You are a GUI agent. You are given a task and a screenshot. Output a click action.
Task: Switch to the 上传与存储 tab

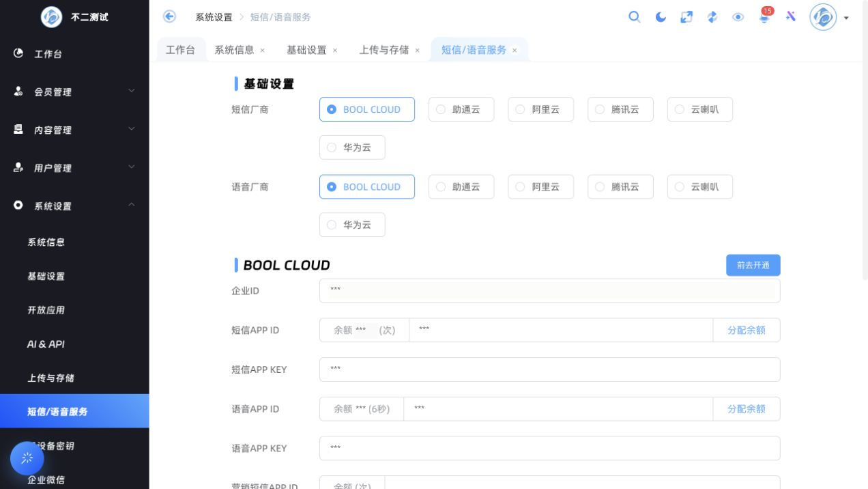tap(384, 50)
